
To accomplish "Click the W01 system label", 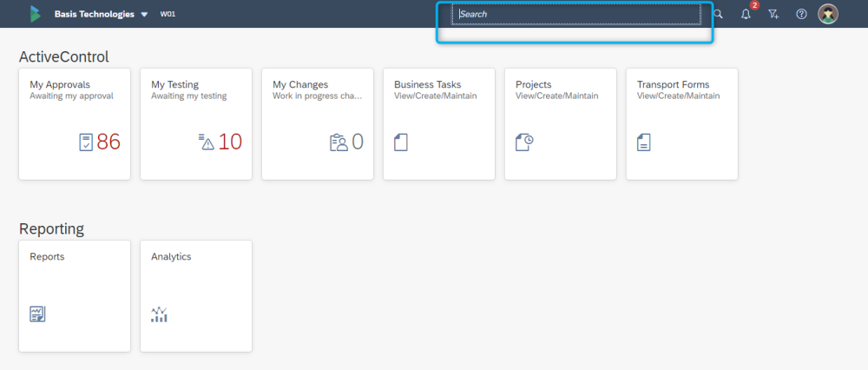I will coord(168,15).
